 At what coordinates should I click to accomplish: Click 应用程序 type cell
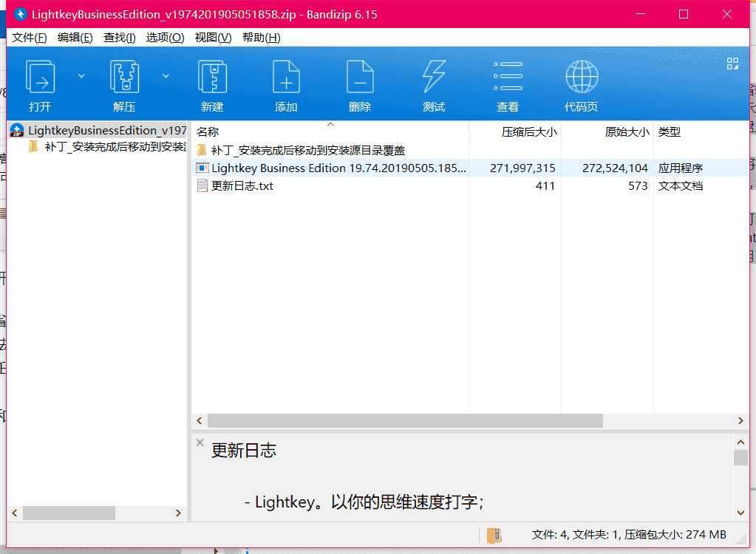(681, 168)
